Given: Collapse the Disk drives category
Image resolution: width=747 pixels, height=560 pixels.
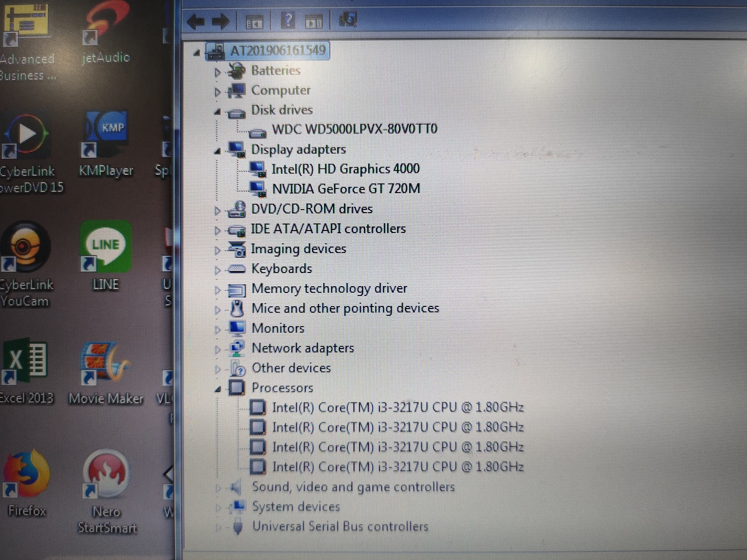Looking at the screenshot, I should tap(218, 111).
